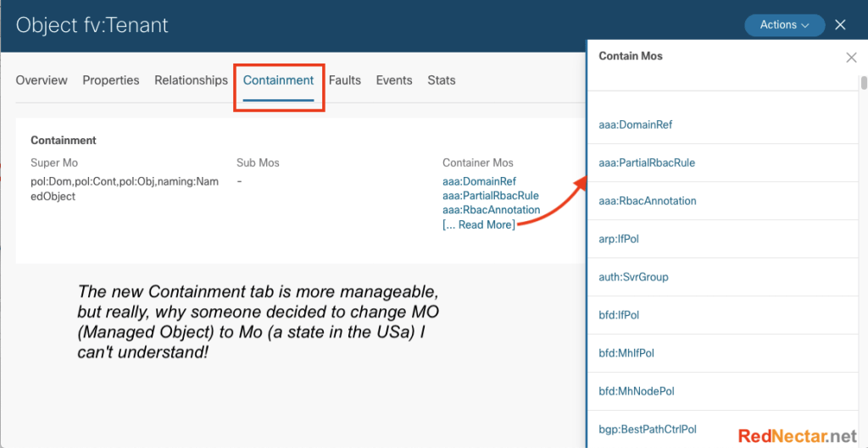Select the Containment tab
The width and height of the screenshot is (868, 448).
(278, 80)
